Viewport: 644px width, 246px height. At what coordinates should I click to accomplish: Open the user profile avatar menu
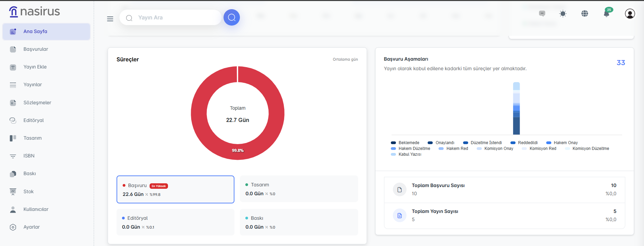tap(630, 14)
